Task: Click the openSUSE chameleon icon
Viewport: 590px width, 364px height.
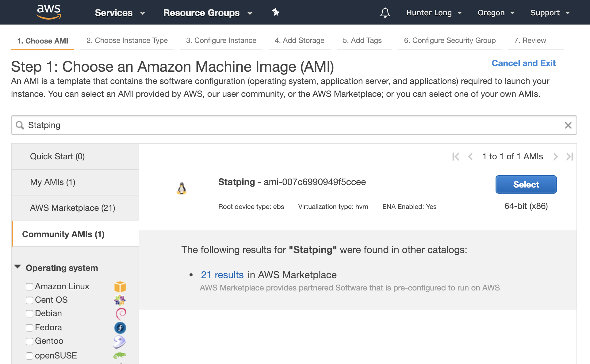Action: point(120,355)
